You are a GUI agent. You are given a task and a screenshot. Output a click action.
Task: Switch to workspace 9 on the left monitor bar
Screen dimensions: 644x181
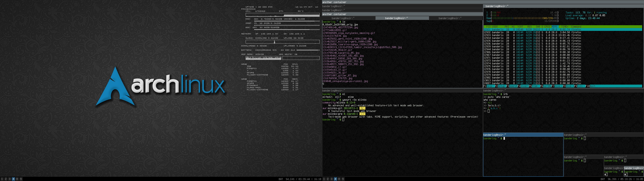tap(21, 179)
